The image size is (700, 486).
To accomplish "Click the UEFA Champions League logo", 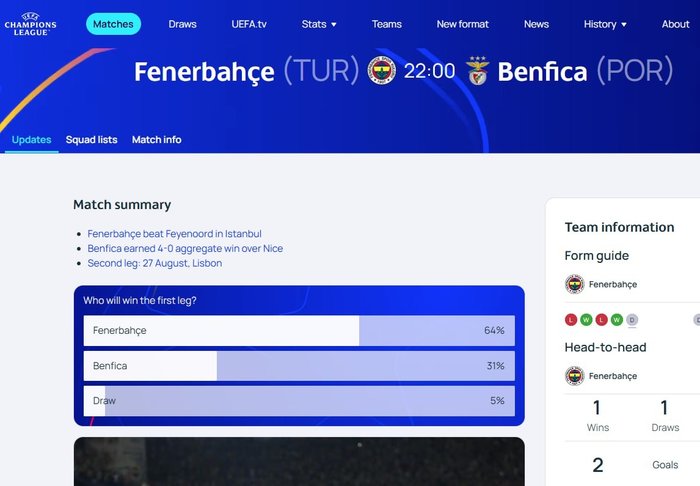I will (30, 24).
